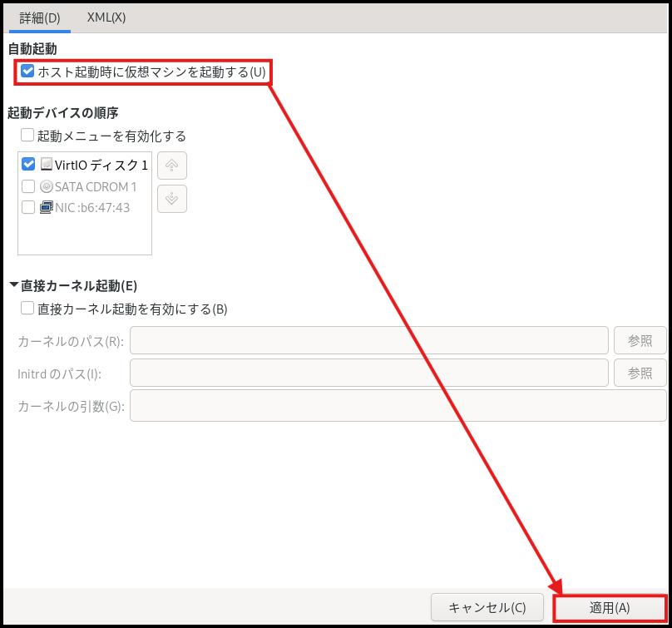This screenshot has width=672, height=628.
Task: Enable 直接カーネル起動を有効にする checkbox
Action: pyautogui.click(x=27, y=309)
